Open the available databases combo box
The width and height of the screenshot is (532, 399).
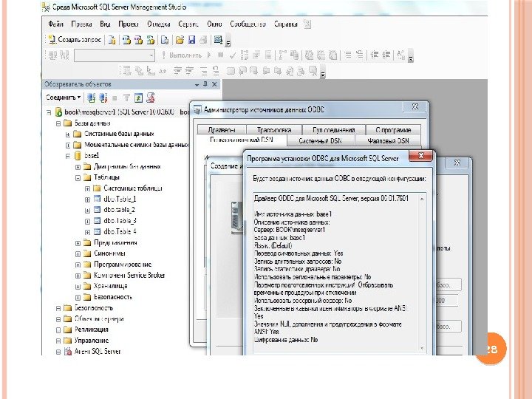point(115,55)
